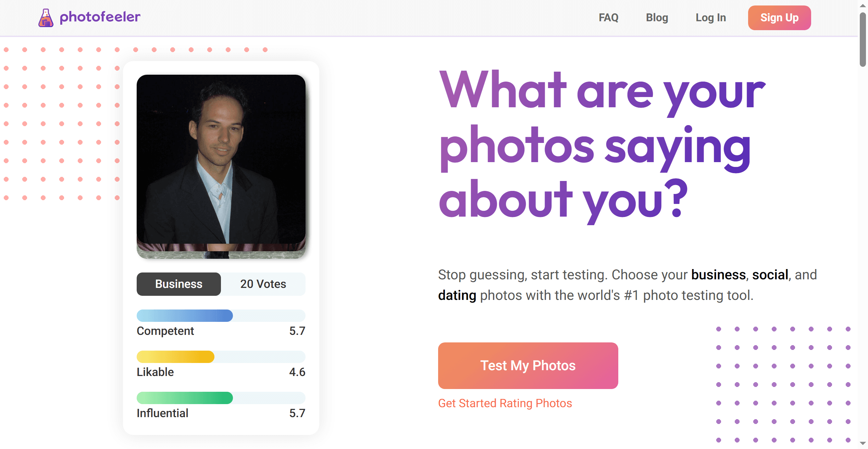
Task: Click the Competent score 5.7
Action: (x=297, y=331)
